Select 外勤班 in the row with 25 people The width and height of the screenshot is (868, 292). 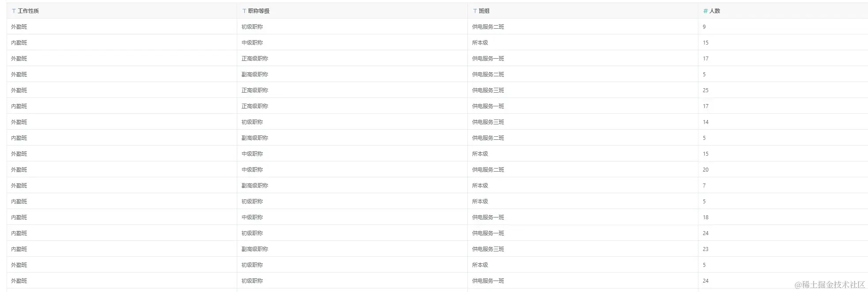coord(19,90)
